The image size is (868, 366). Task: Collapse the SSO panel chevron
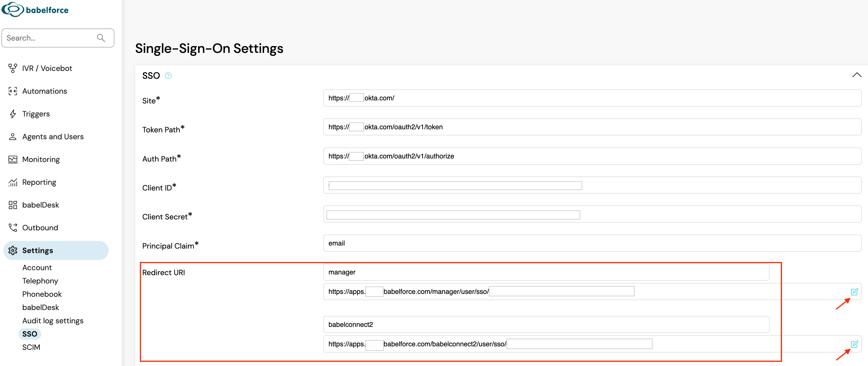pos(857,75)
